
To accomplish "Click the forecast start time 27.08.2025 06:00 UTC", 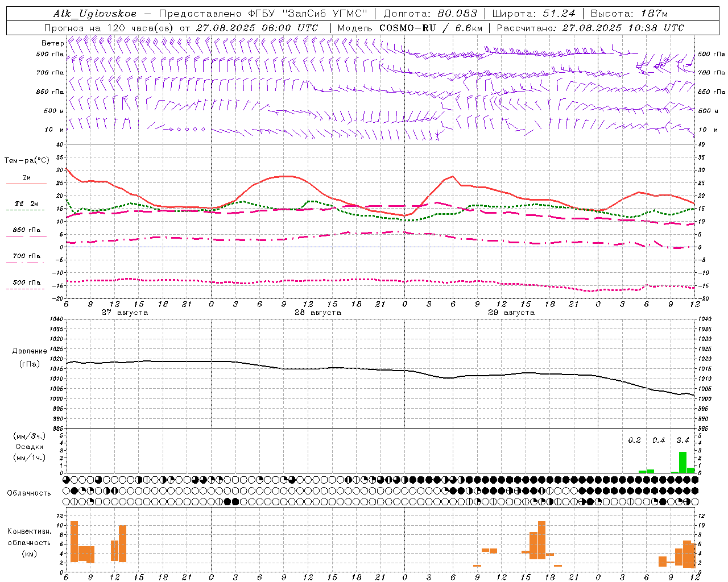I will coord(257,28).
